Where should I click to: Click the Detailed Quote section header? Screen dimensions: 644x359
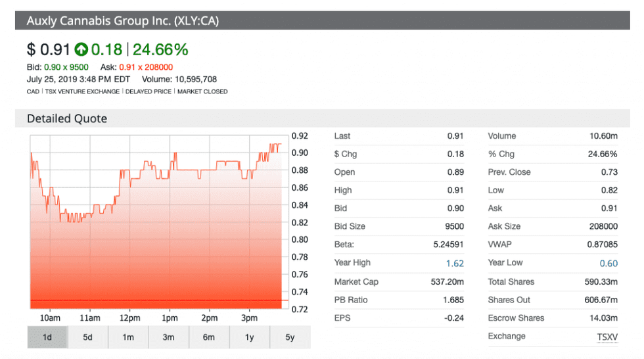point(67,119)
